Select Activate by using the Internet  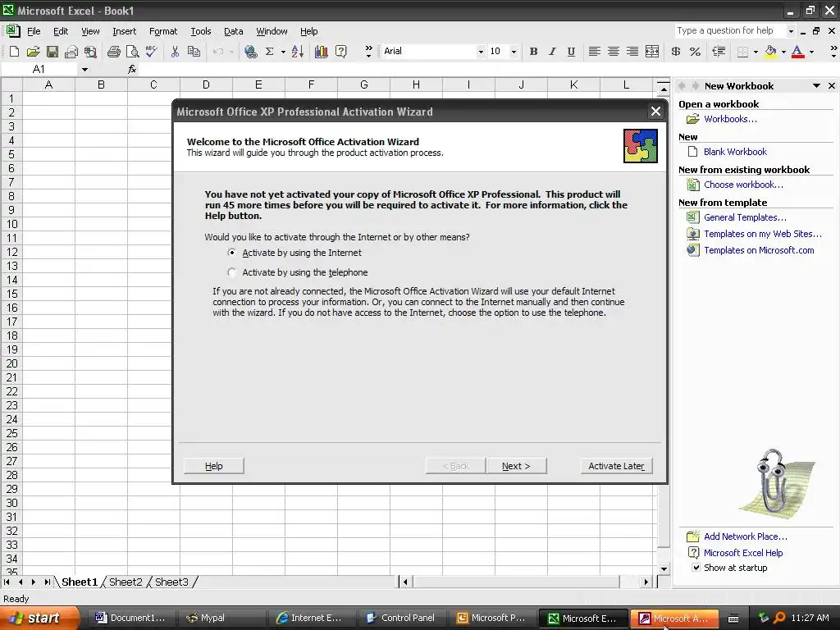pos(231,253)
